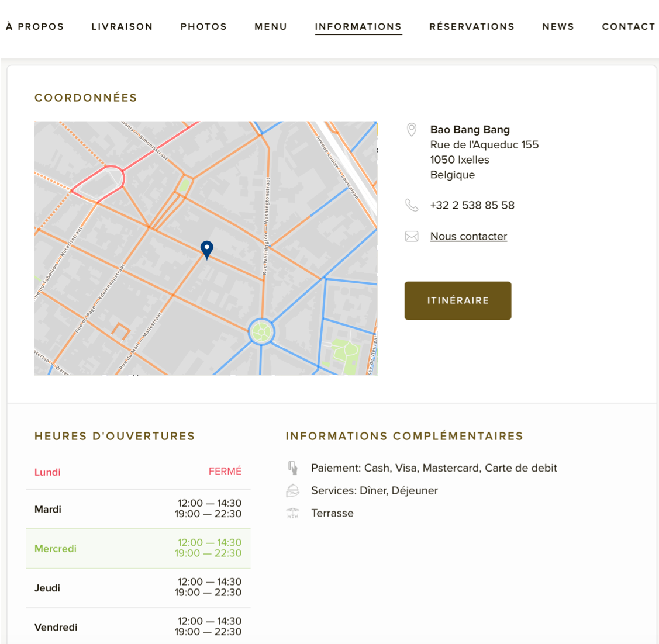Click the Nous contacter link
This screenshot has width=659, height=644.
point(468,236)
